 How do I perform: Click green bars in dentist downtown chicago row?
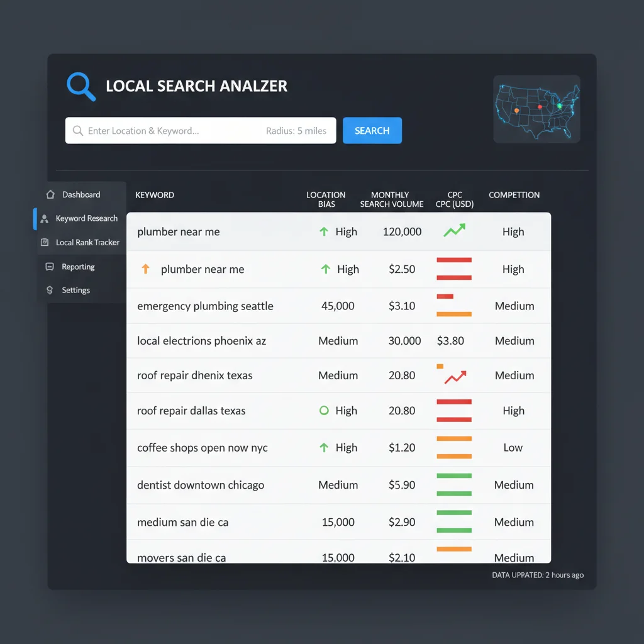[454, 485]
